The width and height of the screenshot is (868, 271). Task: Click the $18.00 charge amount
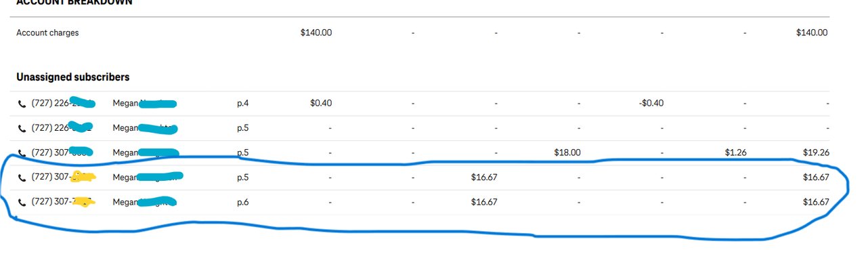567,152
